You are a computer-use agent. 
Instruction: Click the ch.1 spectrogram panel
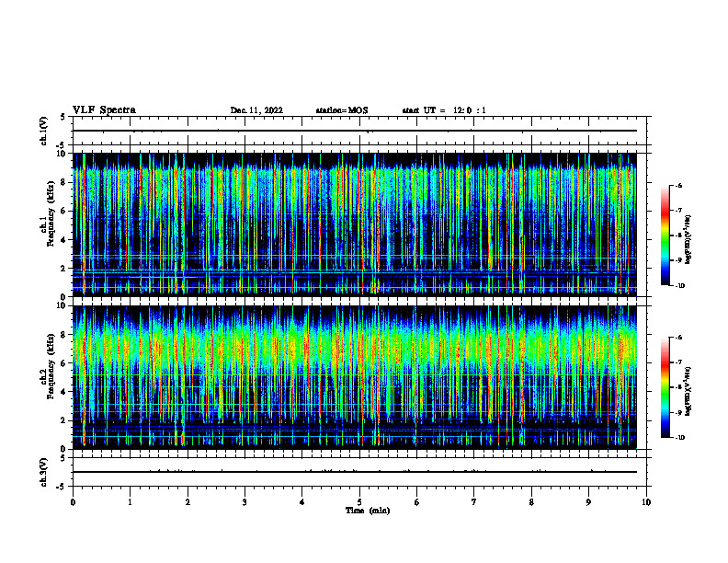(x=355, y=224)
